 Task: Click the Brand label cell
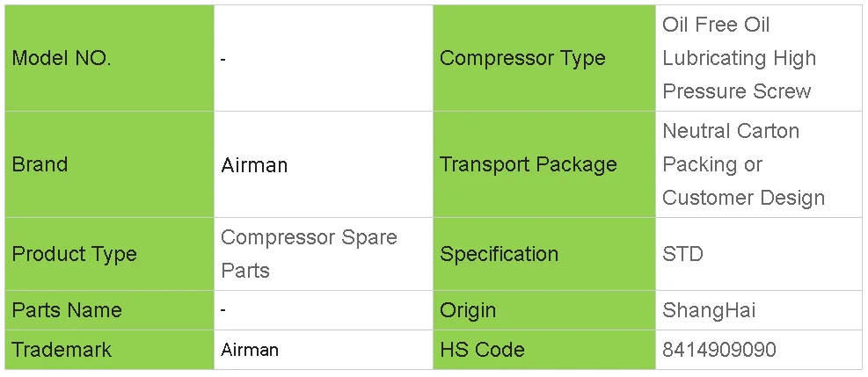[x=40, y=164]
